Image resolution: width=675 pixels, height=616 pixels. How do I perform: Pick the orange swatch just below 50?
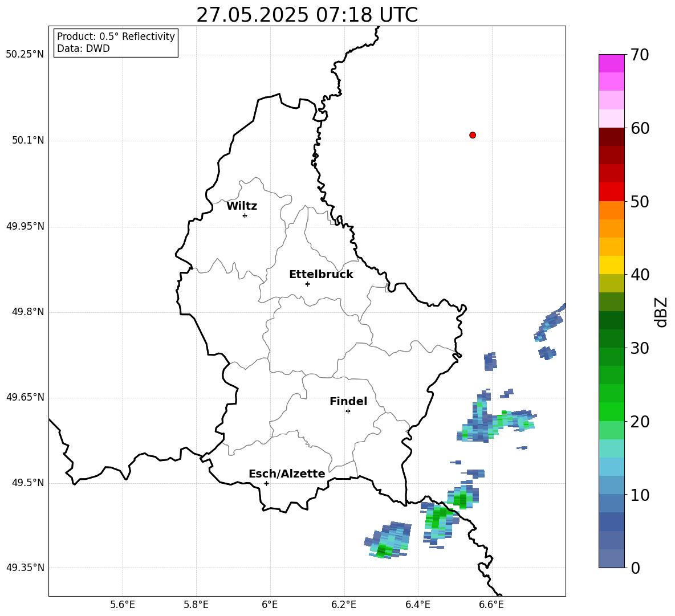[x=611, y=210]
